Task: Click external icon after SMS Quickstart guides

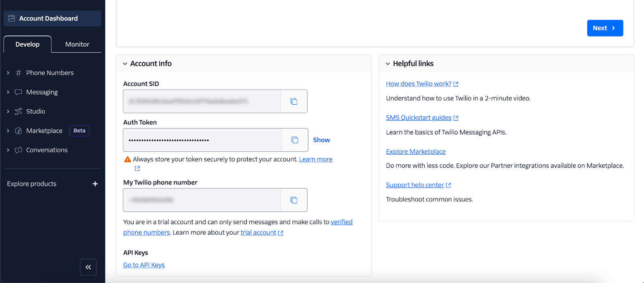Action: click(456, 118)
